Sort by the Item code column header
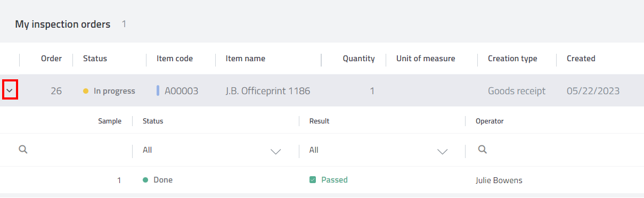Viewport: 644px width, 198px height. [x=175, y=59]
